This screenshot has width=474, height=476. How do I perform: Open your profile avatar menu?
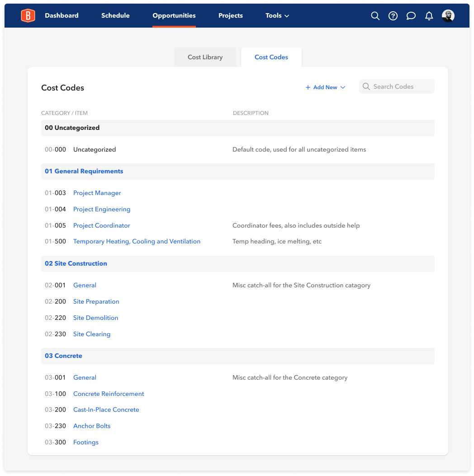click(x=448, y=15)
